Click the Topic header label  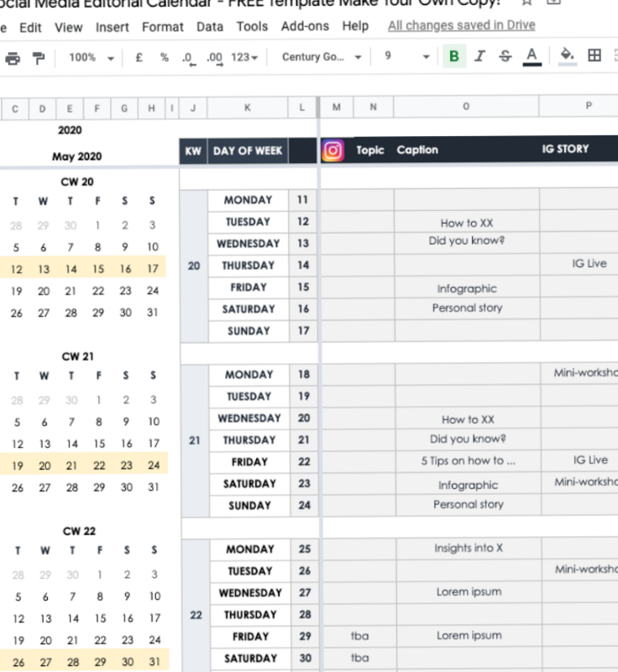(x=370, y=150)
